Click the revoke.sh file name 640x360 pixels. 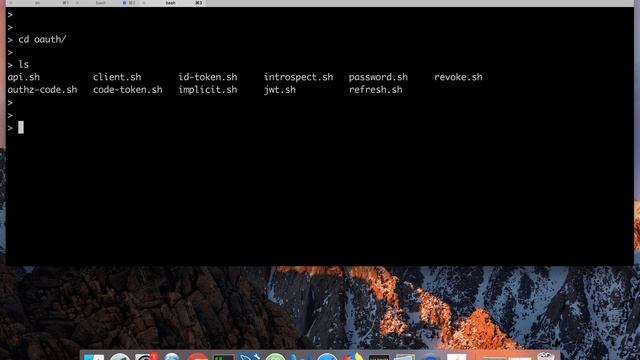click(x=458, y=77)
